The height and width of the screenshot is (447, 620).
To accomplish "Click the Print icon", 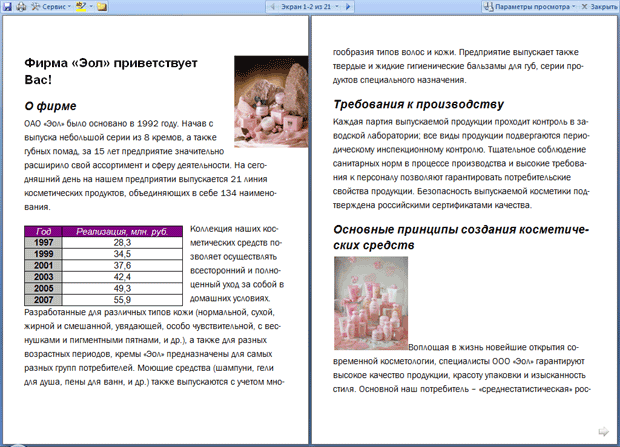I will point(21,6).
